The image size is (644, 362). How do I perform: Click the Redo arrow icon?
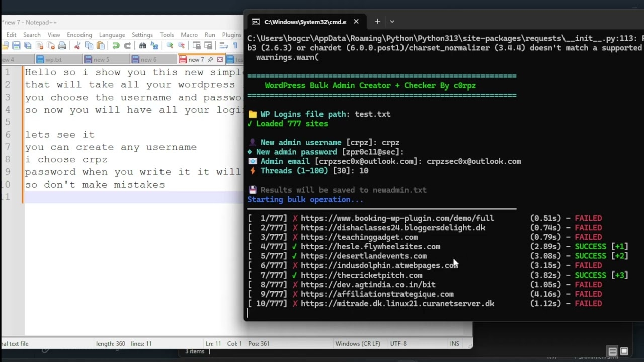(127, 46)
